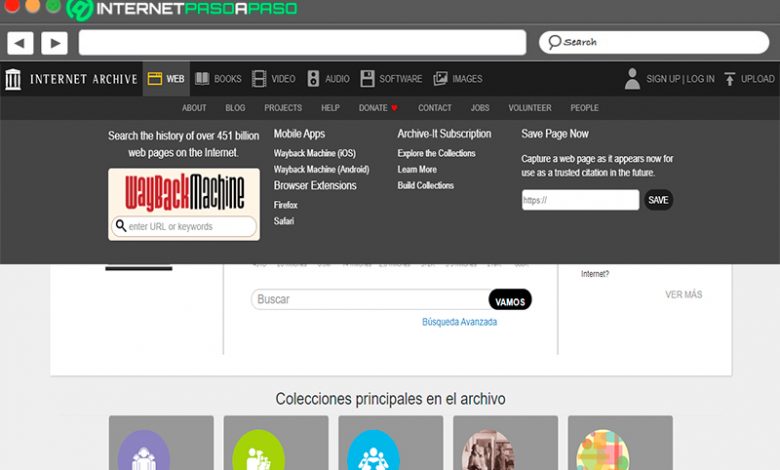
Task: Open the Projects menu item
Action: click(283, 108)
